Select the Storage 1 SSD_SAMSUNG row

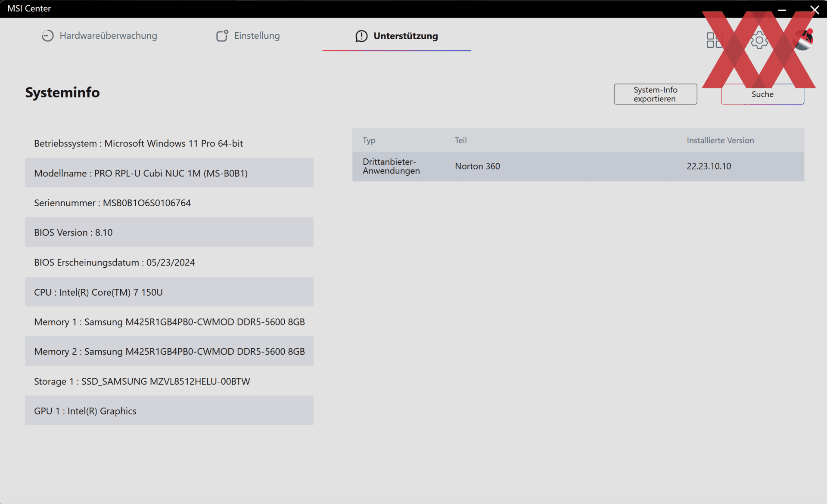(x=169, y=381)
